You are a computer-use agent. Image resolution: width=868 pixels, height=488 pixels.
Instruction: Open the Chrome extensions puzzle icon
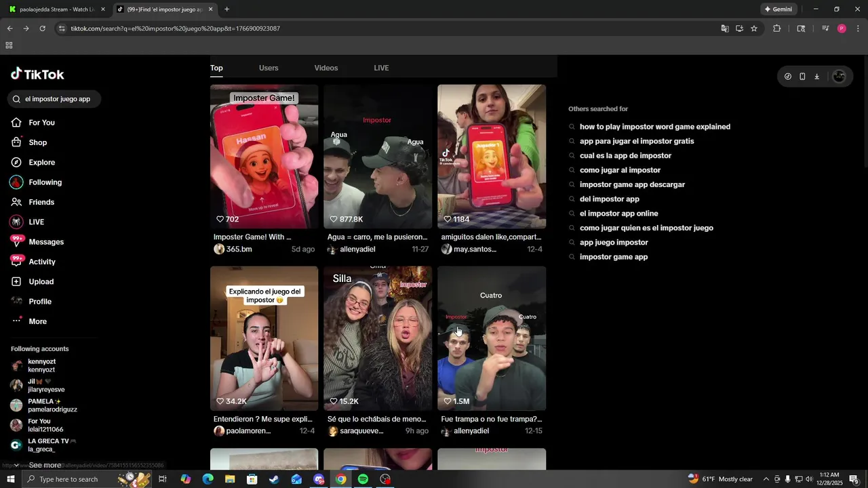(776, 28)
